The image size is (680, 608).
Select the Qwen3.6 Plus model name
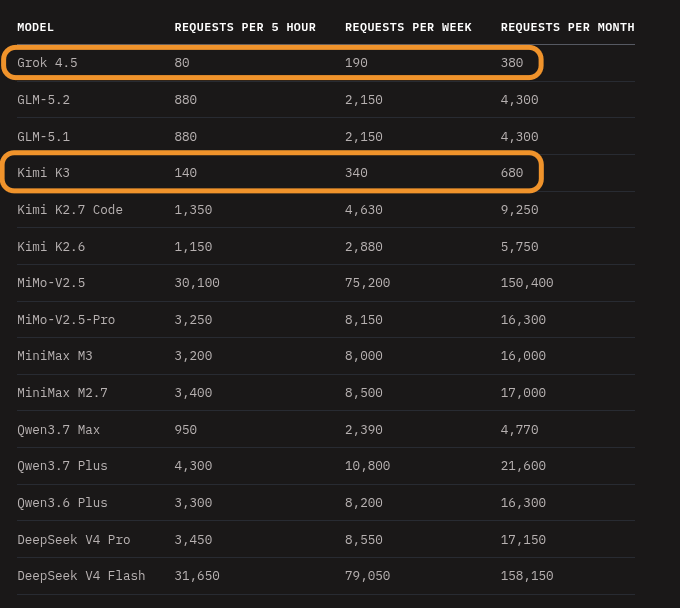click(62, 503)
